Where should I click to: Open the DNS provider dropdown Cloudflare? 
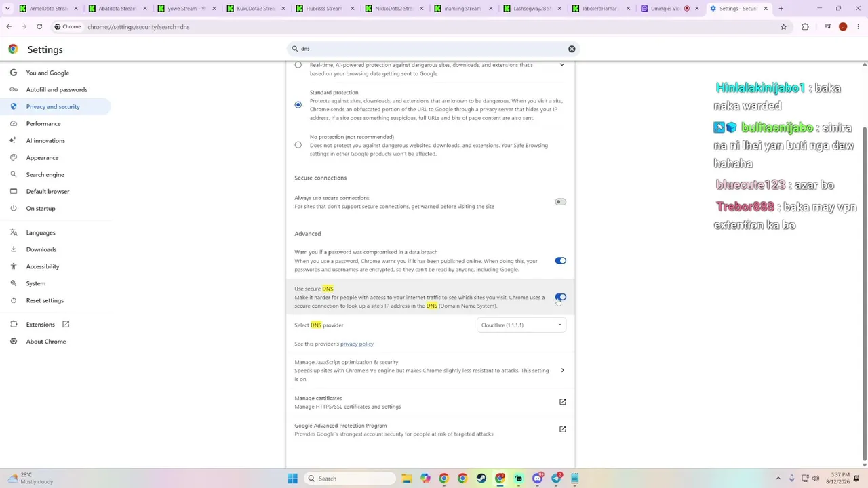coord(521,325)
